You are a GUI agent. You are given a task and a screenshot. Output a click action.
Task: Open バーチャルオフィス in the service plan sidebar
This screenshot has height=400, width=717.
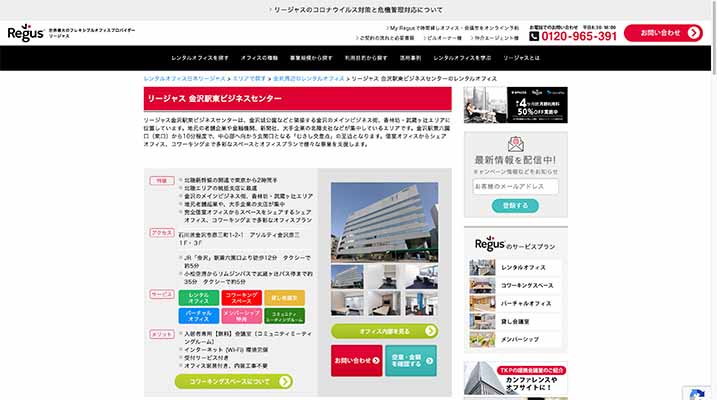(x=515, y=304)
